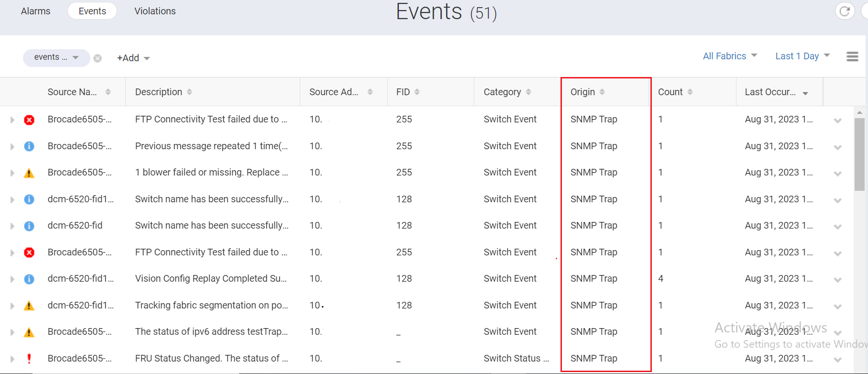
Task: Click the info icon on Vision Config row
Action: 29,279
